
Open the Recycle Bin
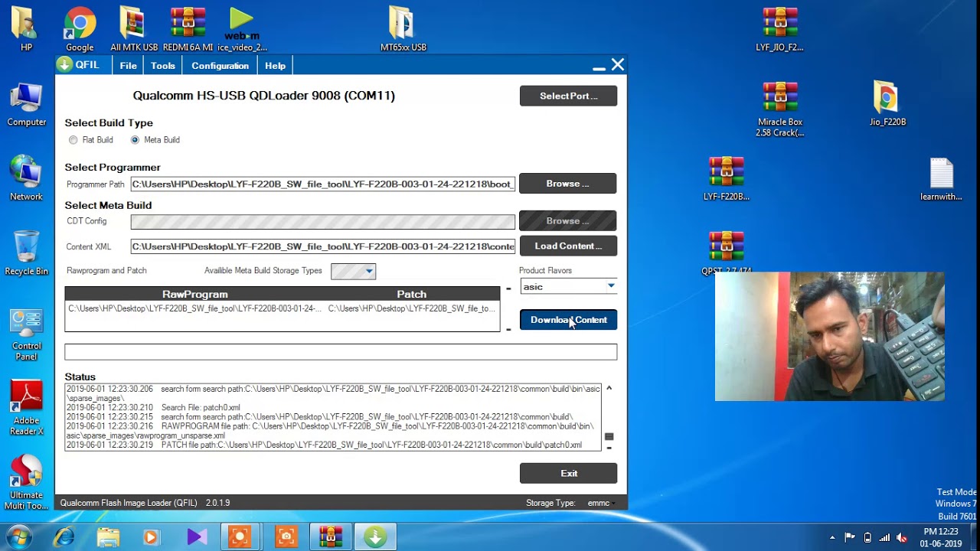tap(26, 253)
